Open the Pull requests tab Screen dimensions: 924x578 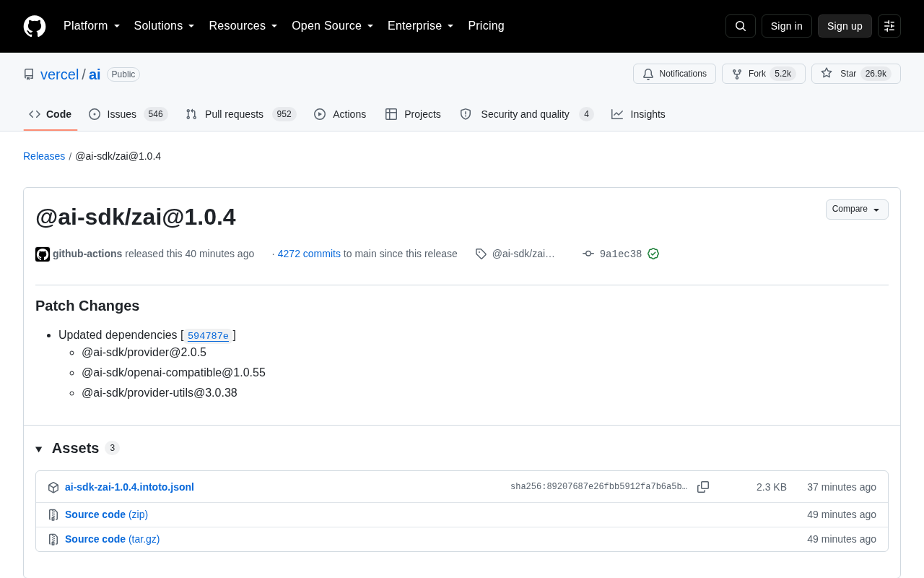pos(240,114)
